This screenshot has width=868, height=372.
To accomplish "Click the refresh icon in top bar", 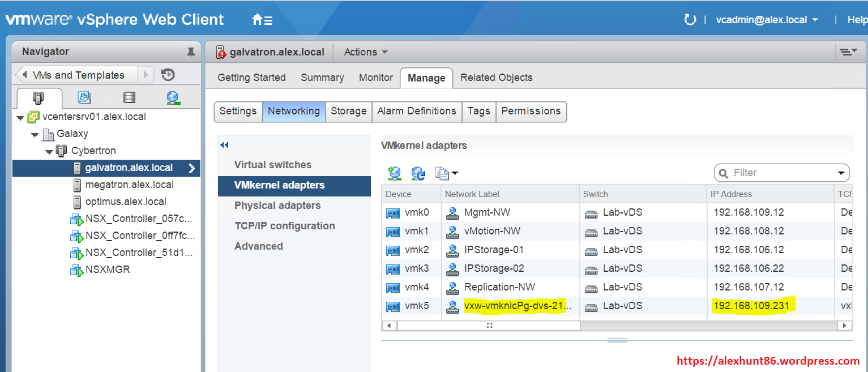I will [690, 20].
